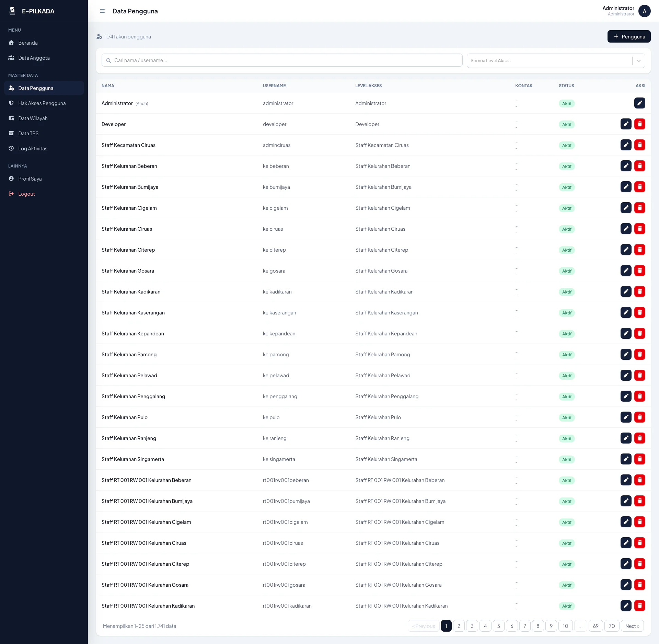Screen dimensions: 659x644
Task: Open Data TPS menu item
Action: [x=44, y=133]
